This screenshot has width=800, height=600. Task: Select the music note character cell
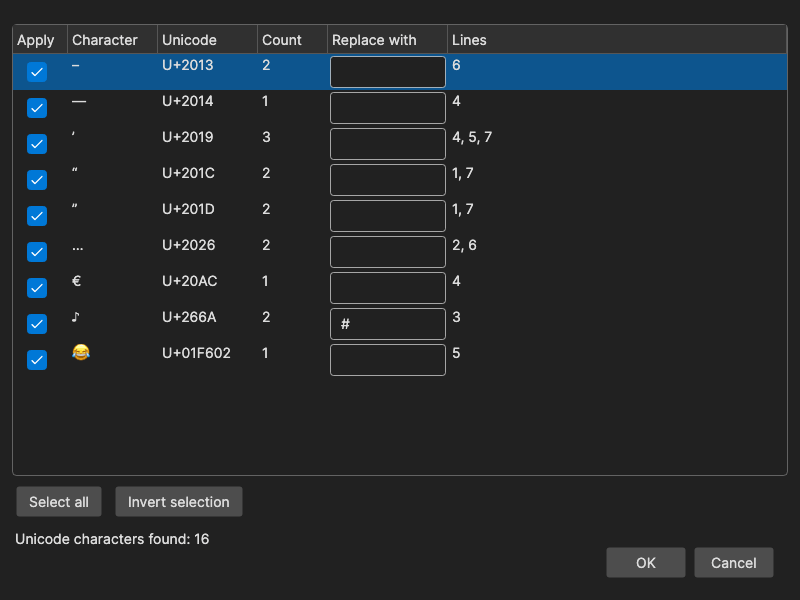tap(76, 317)
